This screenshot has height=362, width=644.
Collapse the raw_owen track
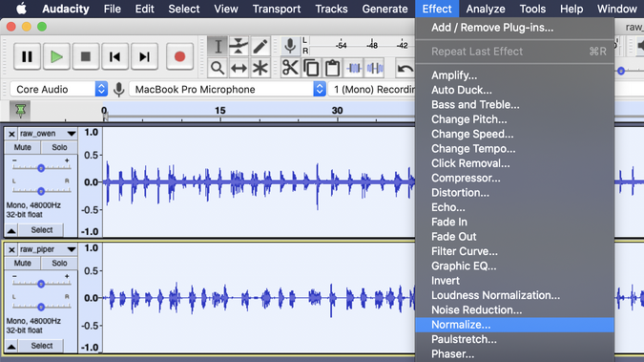(11, 230)
